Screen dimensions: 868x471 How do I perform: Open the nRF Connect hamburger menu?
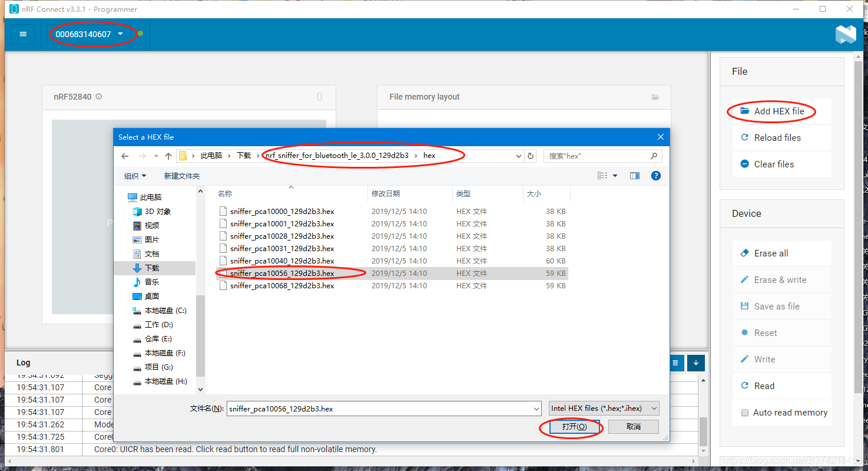click(x=23, y=34)
